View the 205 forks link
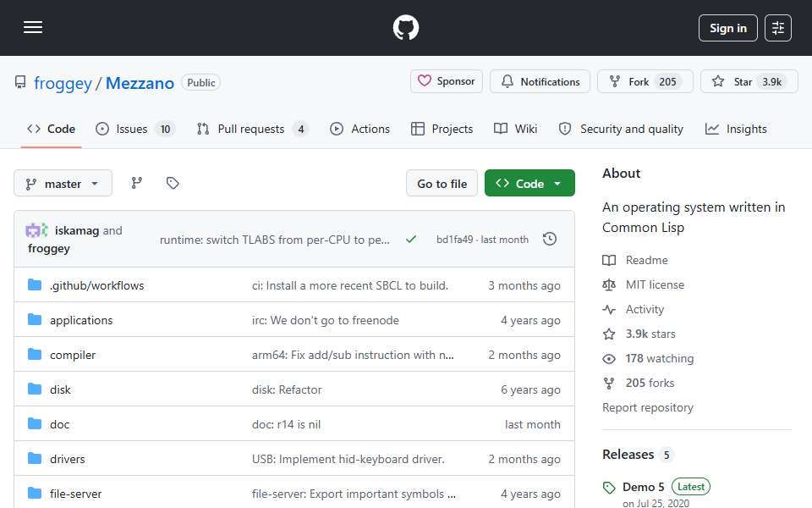 (639, 383)
